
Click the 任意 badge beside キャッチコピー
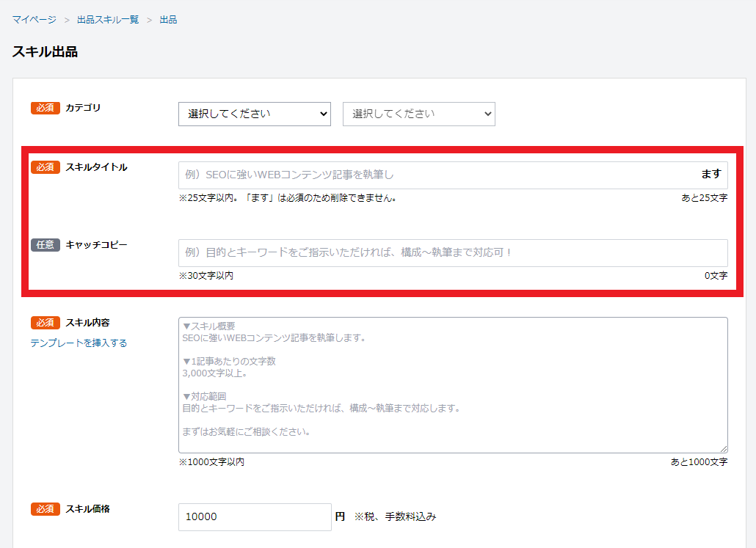point(45,244)
